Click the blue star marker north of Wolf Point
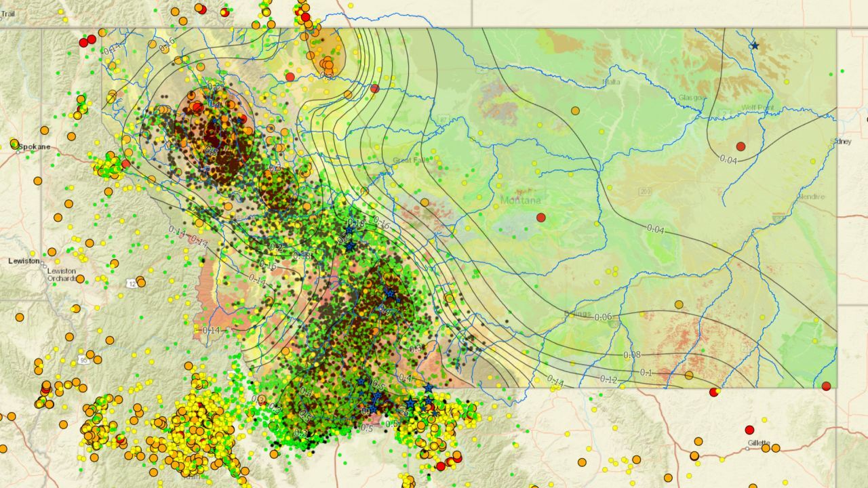The height and width of the screenshot is (488, 868). [x=755, y=46]
